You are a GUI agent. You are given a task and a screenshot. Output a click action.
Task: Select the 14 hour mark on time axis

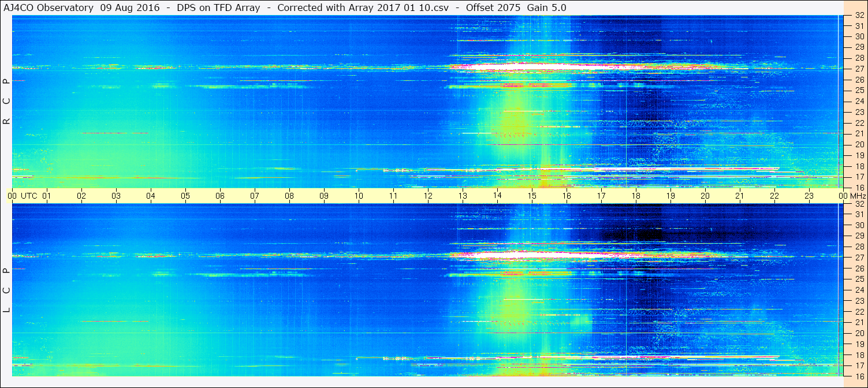pos(497,196)
